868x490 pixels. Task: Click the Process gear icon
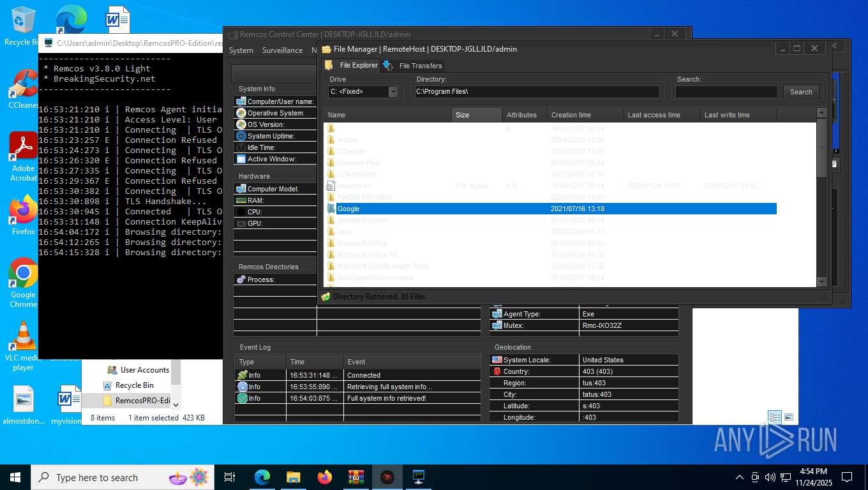click(x=241, y=279)
